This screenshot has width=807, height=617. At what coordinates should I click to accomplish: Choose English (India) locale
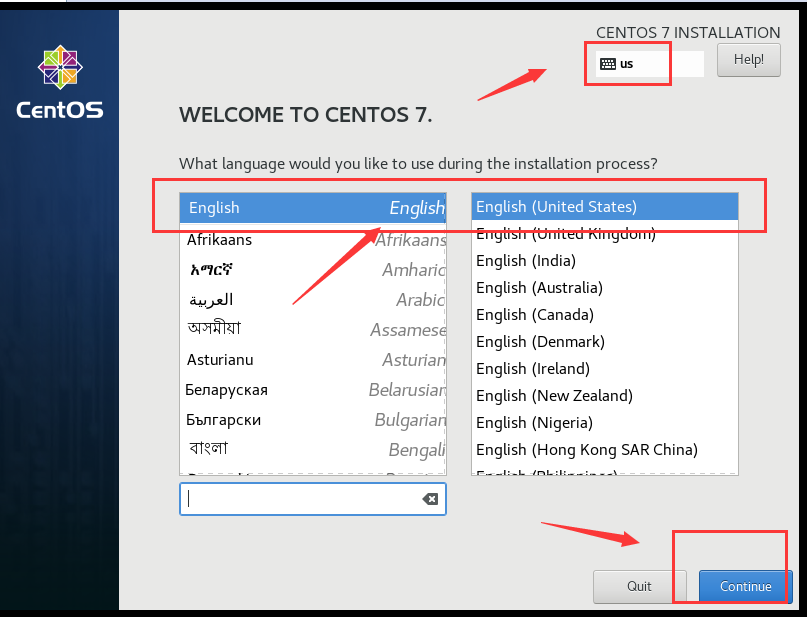point(605,261)
